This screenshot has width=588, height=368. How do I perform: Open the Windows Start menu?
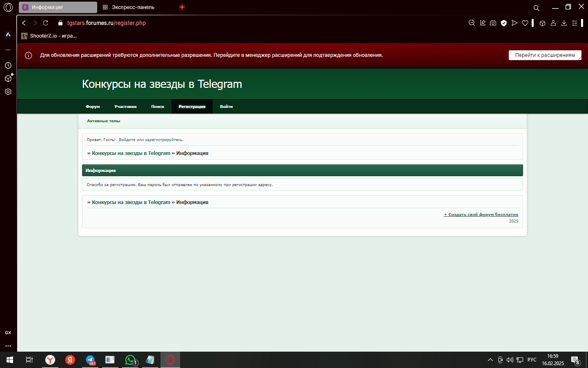(10, 360)
